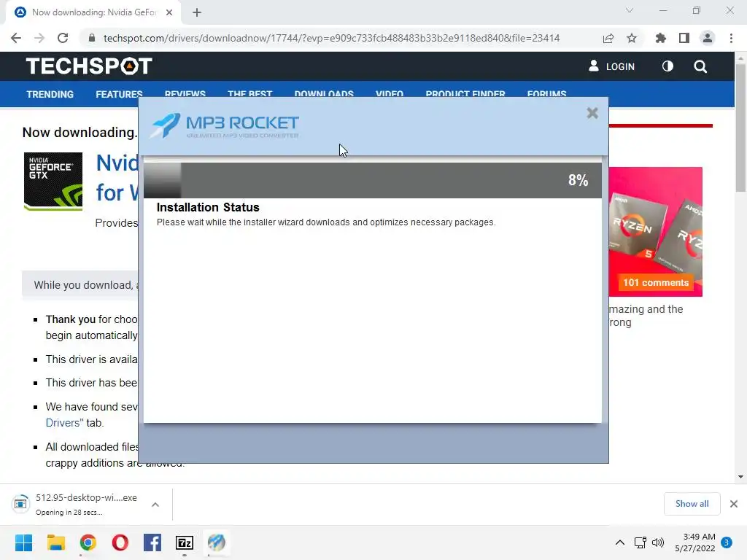747x560 pixels.
Task: Open a new browser tab
Action: coord(197,12)
